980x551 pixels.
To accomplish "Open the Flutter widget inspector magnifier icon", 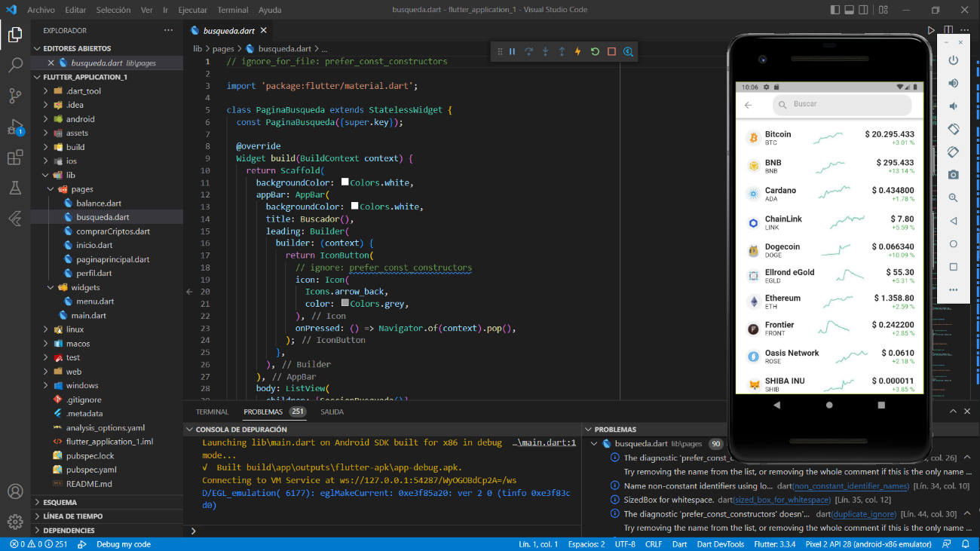I will click(628, 51).
